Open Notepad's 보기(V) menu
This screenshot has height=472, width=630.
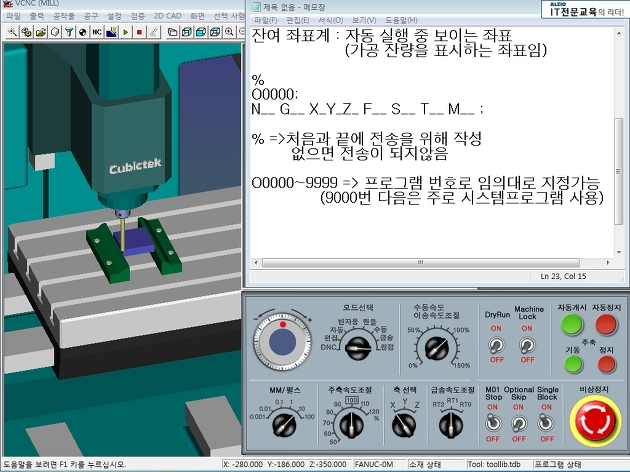coord(364,20)
